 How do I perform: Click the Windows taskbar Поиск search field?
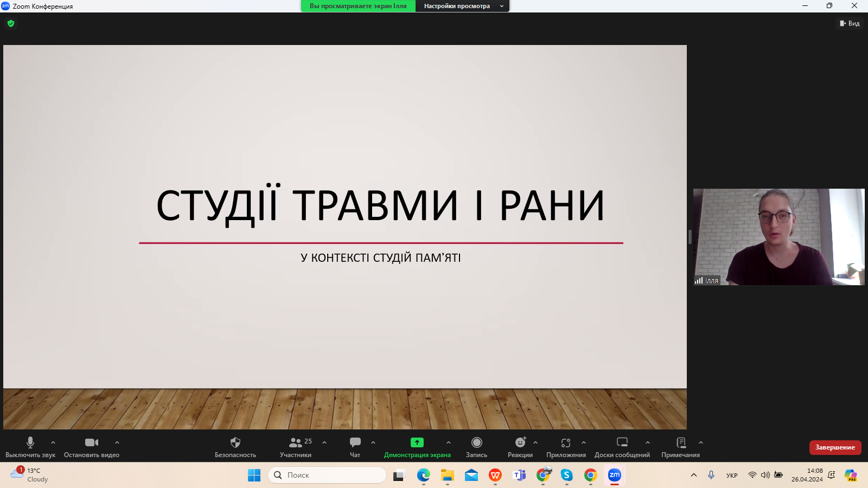click(327, 475)
